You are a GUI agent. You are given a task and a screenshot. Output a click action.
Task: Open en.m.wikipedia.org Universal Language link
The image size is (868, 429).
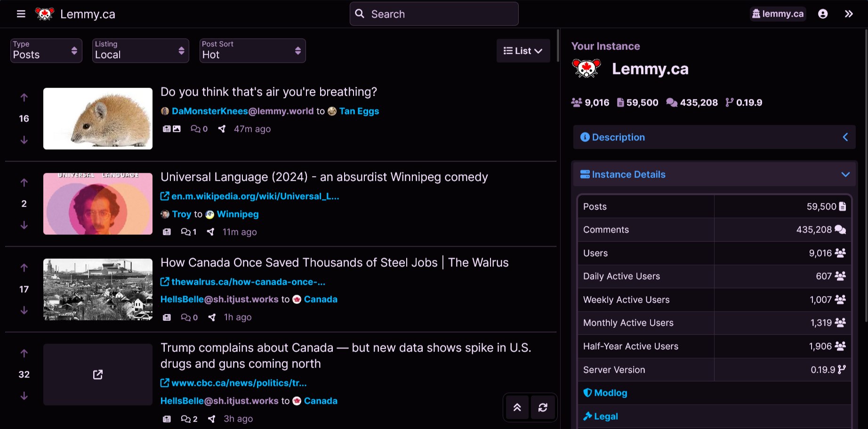[x=250, y=196]
